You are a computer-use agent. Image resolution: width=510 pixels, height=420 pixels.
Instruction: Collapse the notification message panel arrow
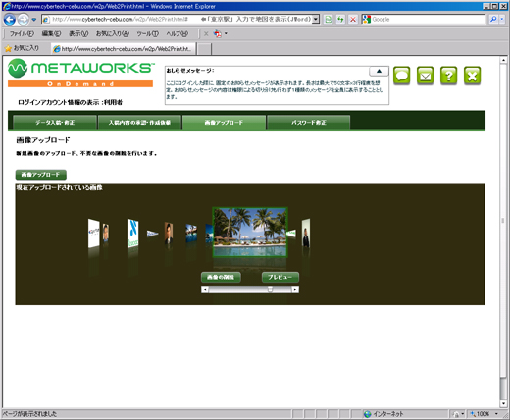click(379, 71)
